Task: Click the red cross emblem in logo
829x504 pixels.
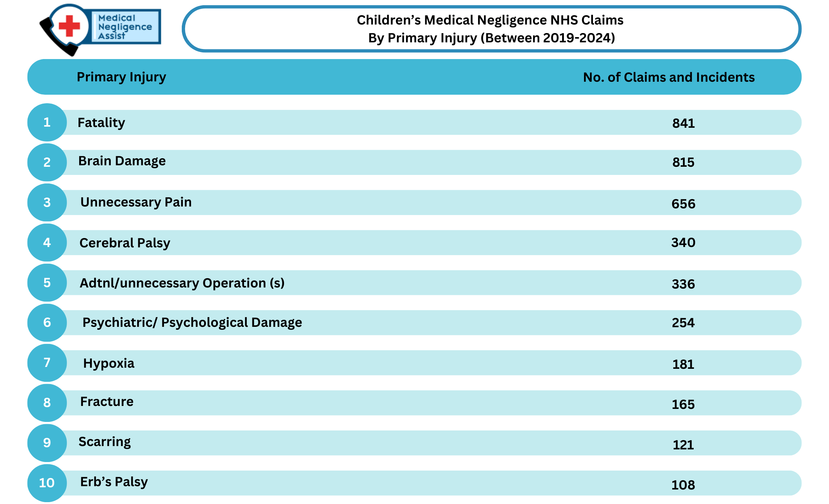Action: 70,26
